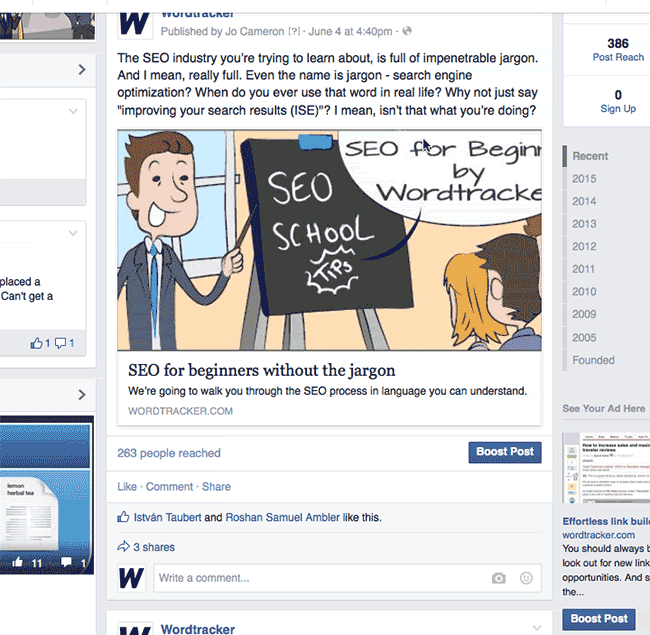650x635 pixels.
Task: Click wordtracker.com link in the ad panel
Action: click(599, 535)
